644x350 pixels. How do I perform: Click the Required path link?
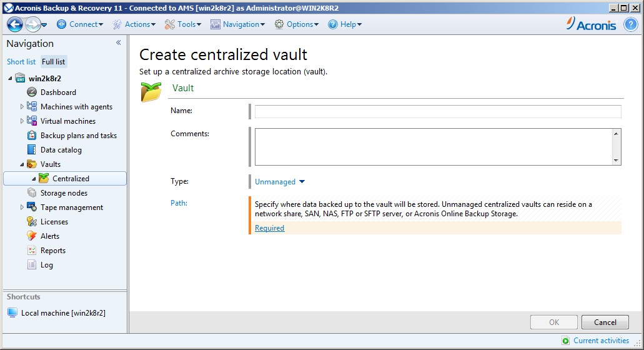click(x=269, y=228)
